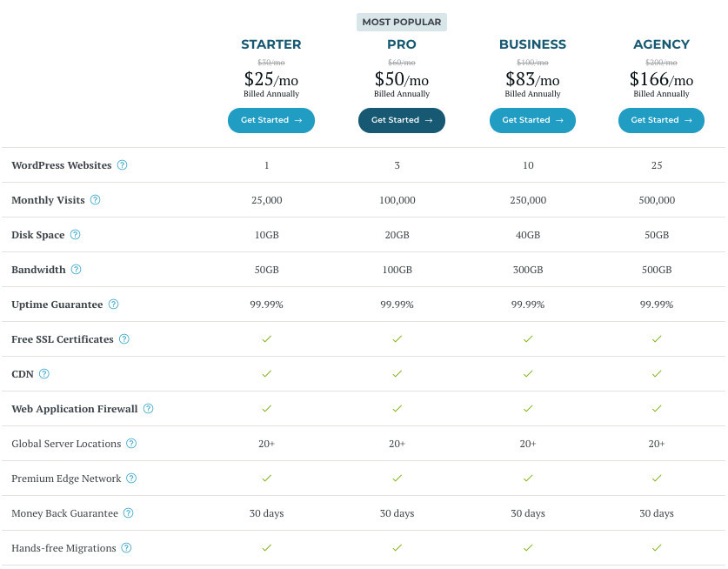Click the $83/mo price
This screenshot has height=569, width=728.
(x=532, y=79)
